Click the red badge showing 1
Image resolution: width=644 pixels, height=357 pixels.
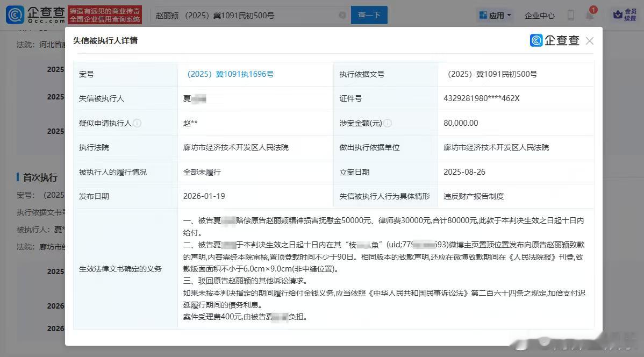(x=593, y=9)
